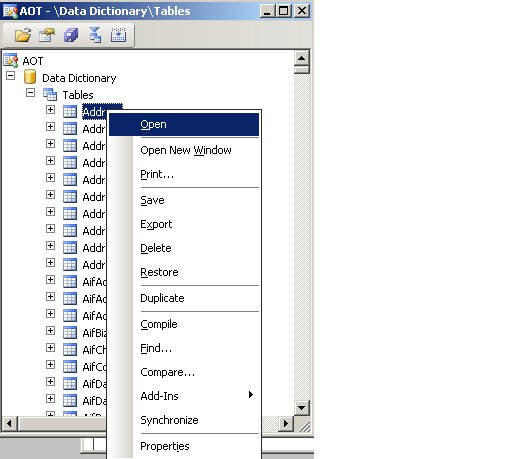Choose Export in the context menu

pos(184,224)
